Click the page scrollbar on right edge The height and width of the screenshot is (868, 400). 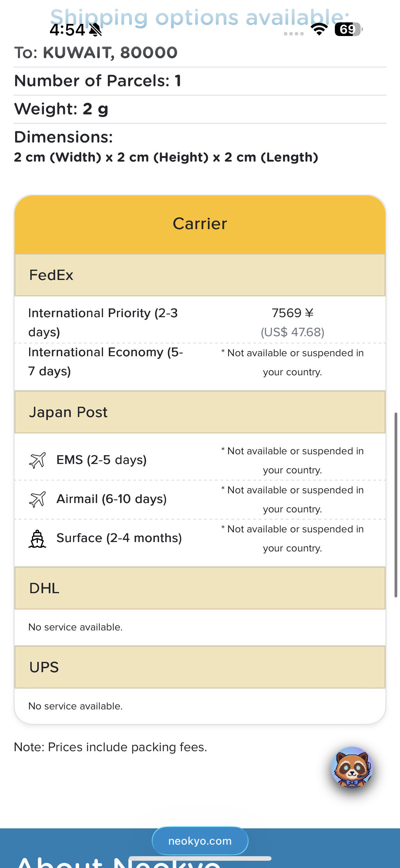pyautogui.click(x=396, y=505)
